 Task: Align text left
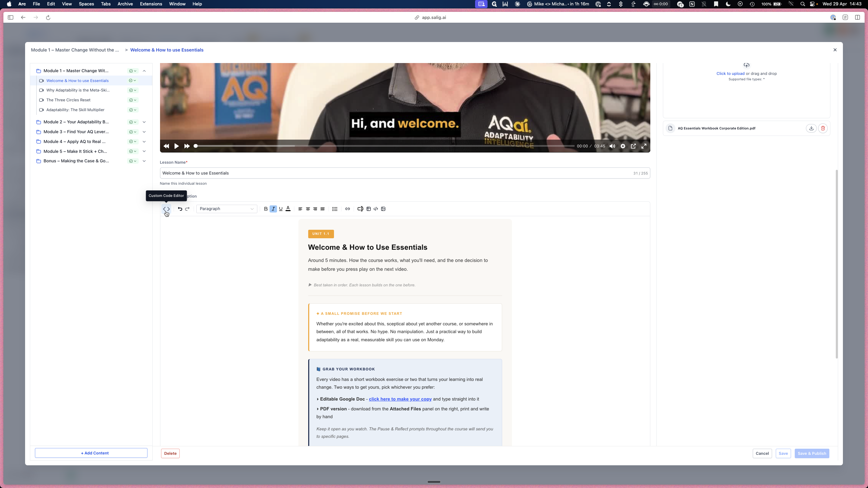pos(300,209)
